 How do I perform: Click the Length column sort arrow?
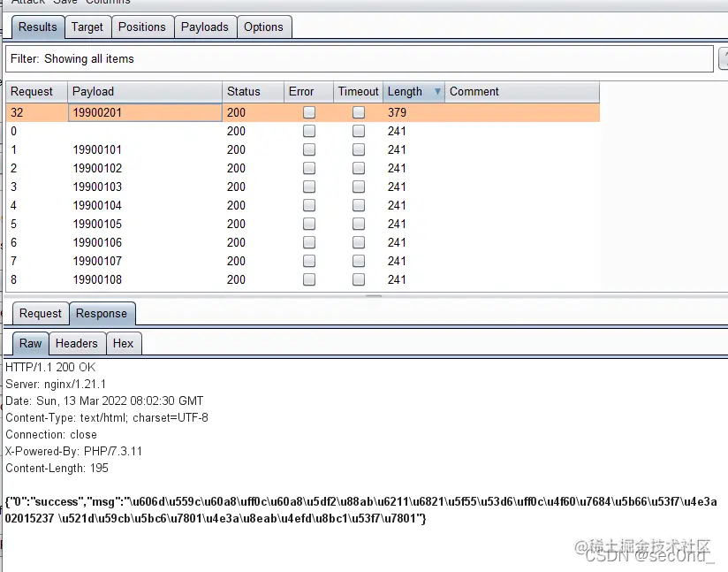(x=437, y=92)
